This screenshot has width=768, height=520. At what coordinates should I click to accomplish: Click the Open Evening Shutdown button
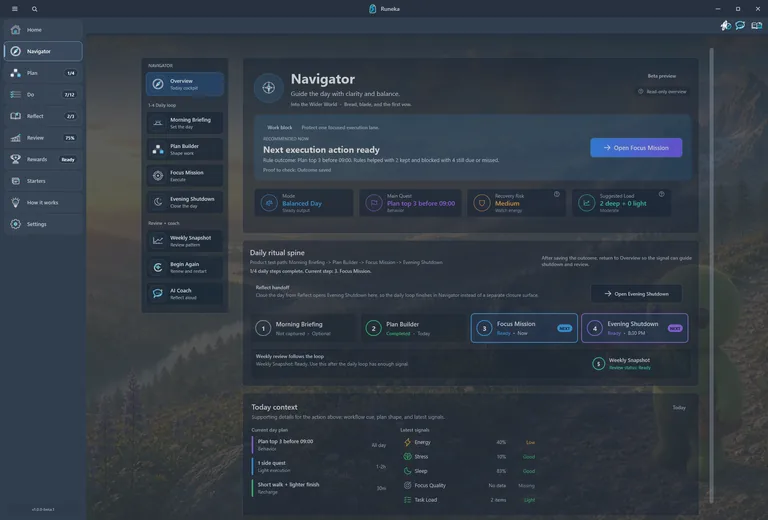(636, 294)
